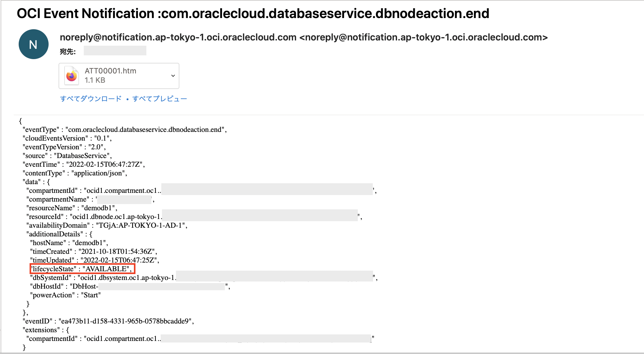Click the eventType line in message body

coord(124,129)
